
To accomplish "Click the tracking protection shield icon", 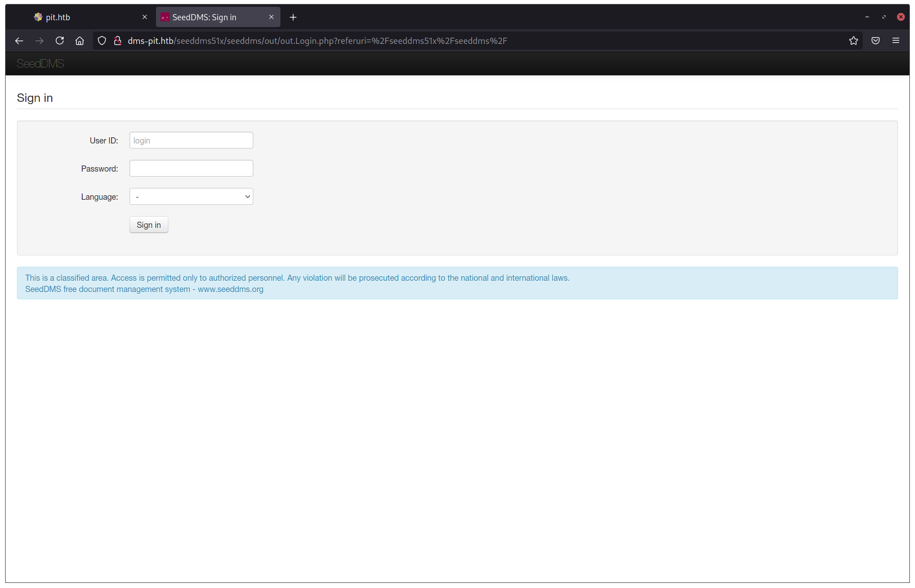I will pos(101,41).
